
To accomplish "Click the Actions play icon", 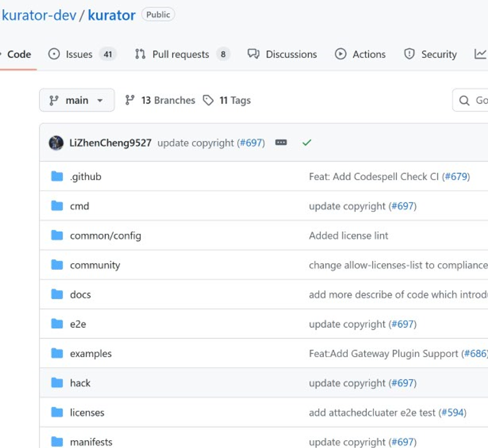I will point(340,54).
